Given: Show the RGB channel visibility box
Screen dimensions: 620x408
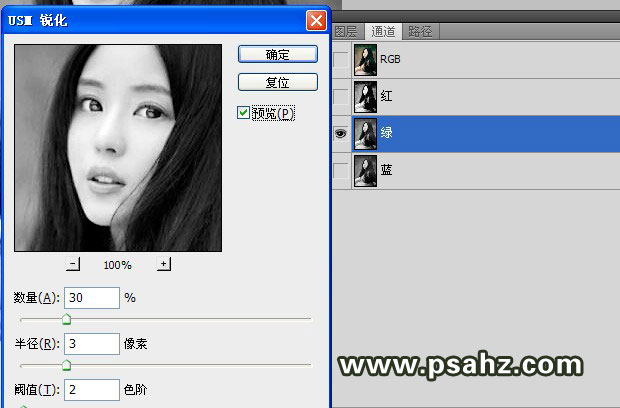Looking at the screenshot, I should 342,60.
